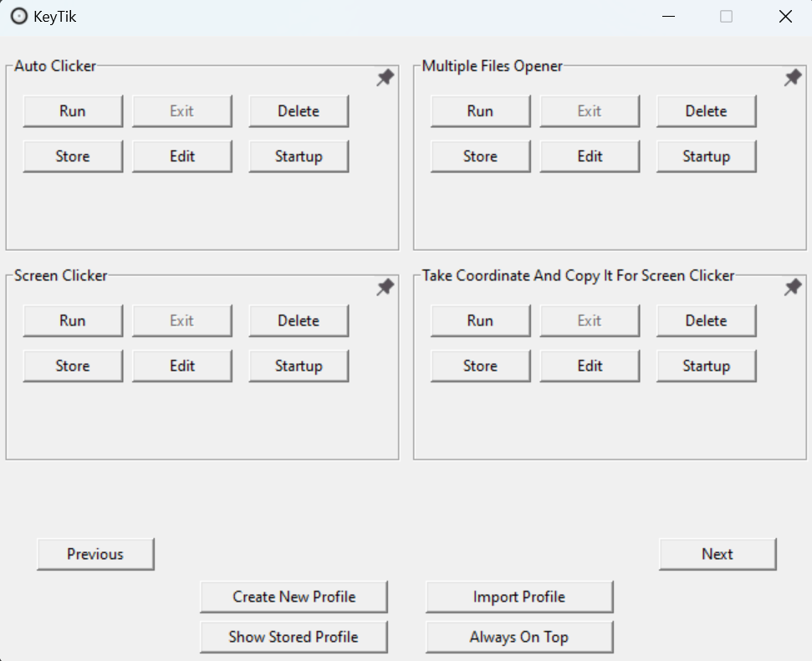Image resolution: width=812 pixels, height=661 pixels.
Task: Pin the Screen Clicker profile
Action: click(386, 287)
